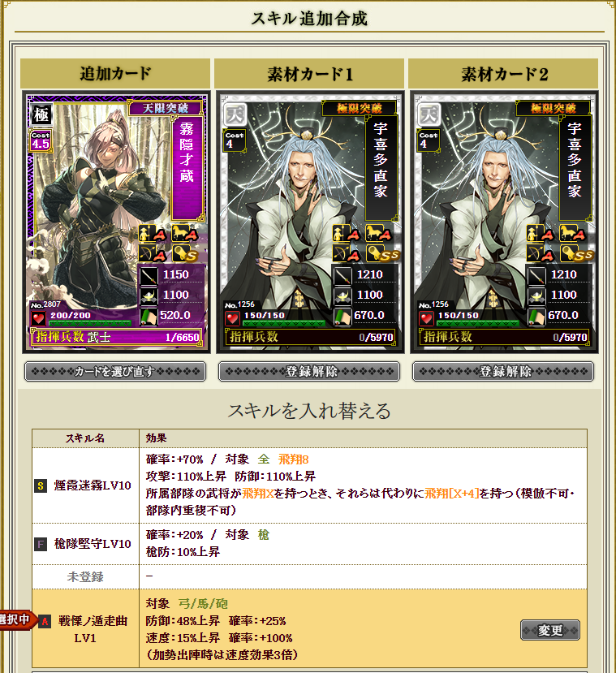Click the spear attack icon on 素材カード1

342,275
